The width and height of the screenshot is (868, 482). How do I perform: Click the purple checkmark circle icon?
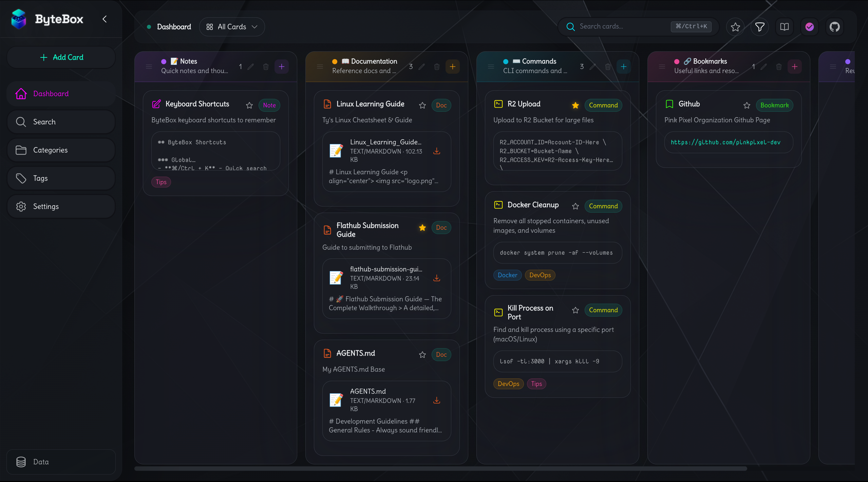[x=810, y=27]
